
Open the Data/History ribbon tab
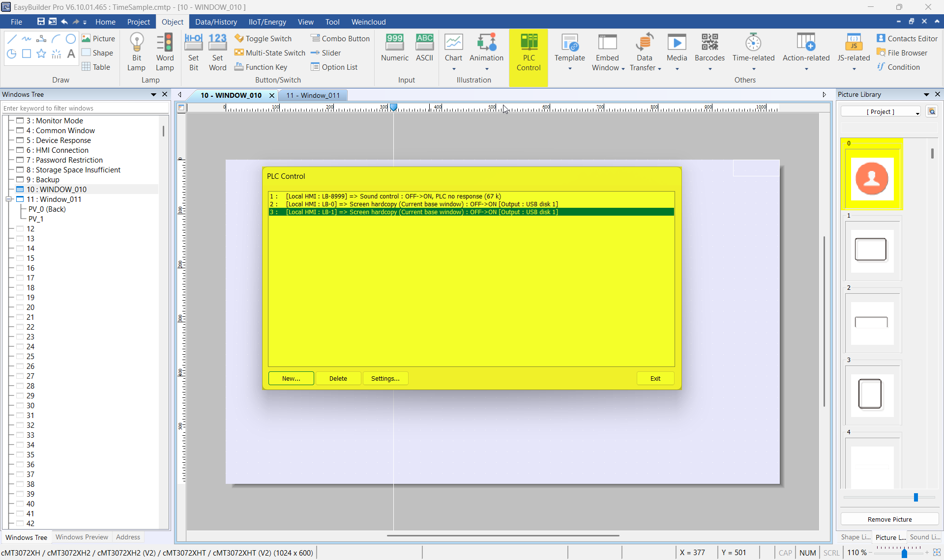coord(215,22)
